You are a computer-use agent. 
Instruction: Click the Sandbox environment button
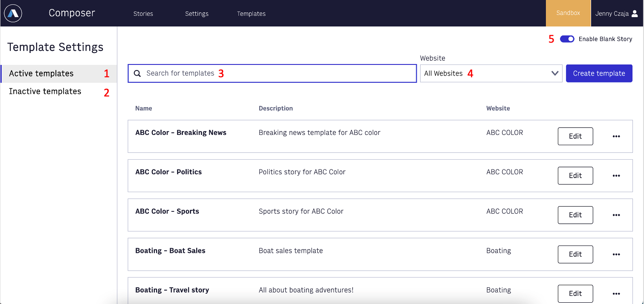[568, 13]
